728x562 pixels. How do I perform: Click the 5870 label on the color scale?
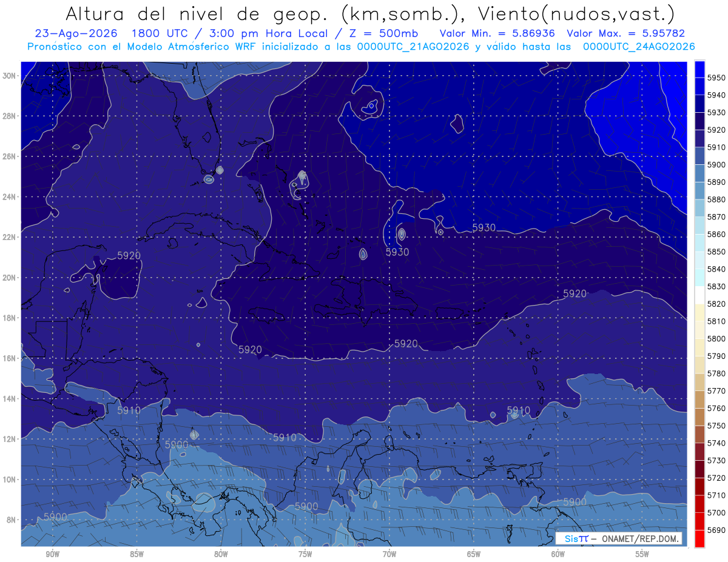coord(716,216)
